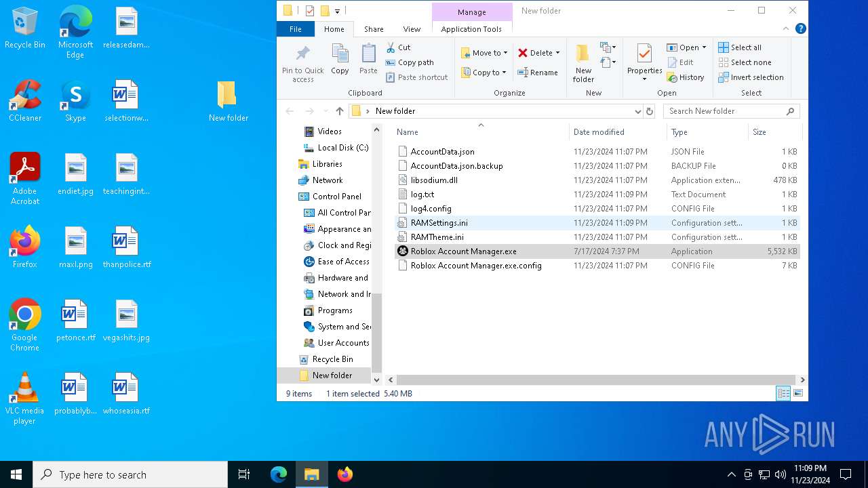
Task: Click the blue Help question icon
Action: coord(800,29)
